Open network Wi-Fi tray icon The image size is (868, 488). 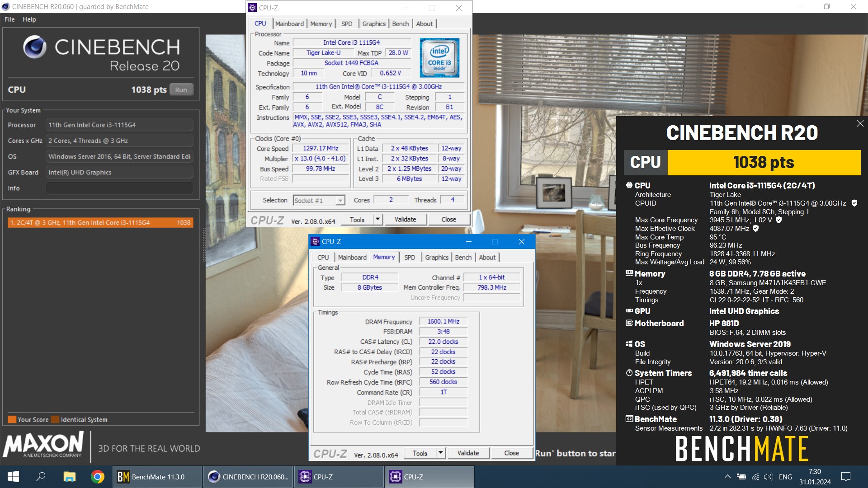755,477
